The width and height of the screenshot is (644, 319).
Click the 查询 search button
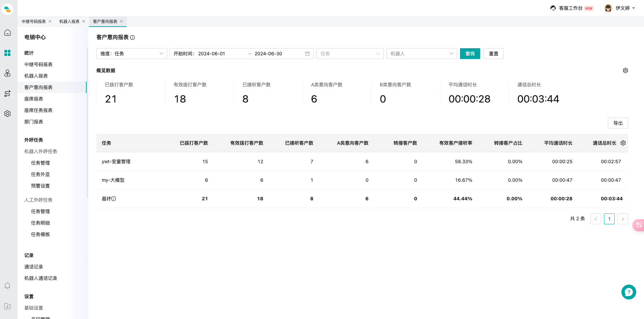[470, 54]
